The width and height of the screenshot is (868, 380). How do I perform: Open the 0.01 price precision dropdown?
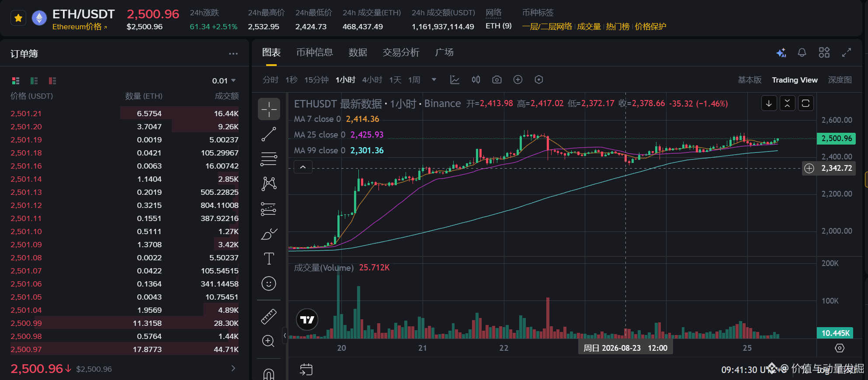(x=224, y=81)
